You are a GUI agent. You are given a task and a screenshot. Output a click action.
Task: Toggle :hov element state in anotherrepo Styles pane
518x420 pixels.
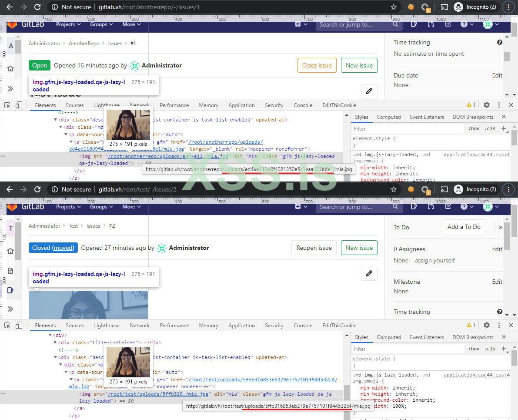474,129
